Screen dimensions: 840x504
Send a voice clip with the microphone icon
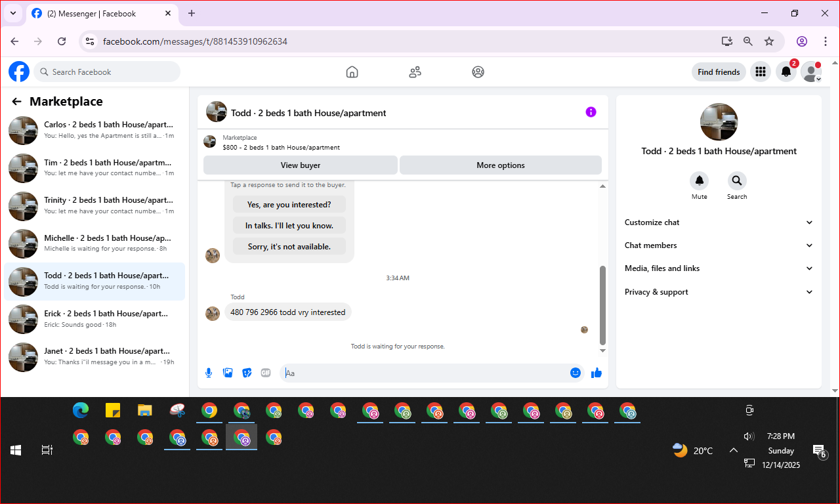coord(209,373)
